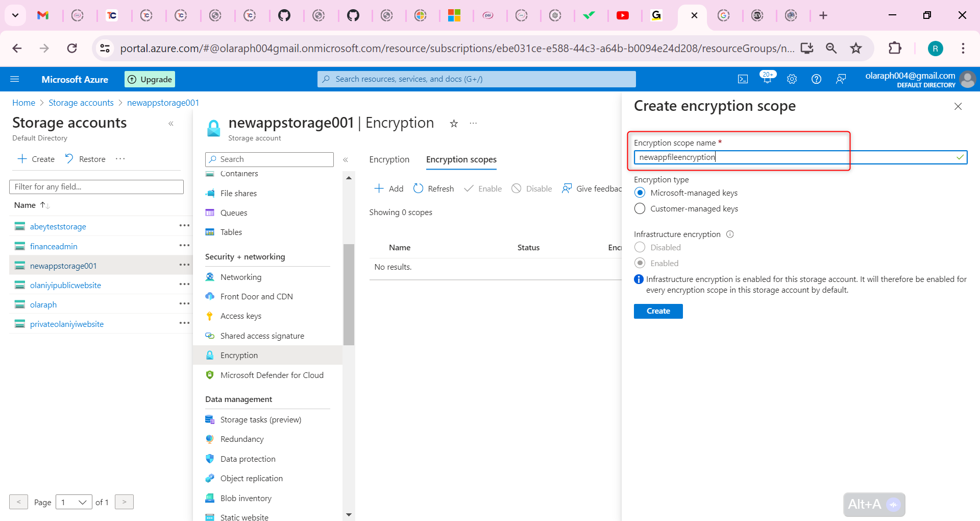The height and width of the screenshot is (521, 980).
Task: Add a new encryption scope
Action: click(389, 188)
